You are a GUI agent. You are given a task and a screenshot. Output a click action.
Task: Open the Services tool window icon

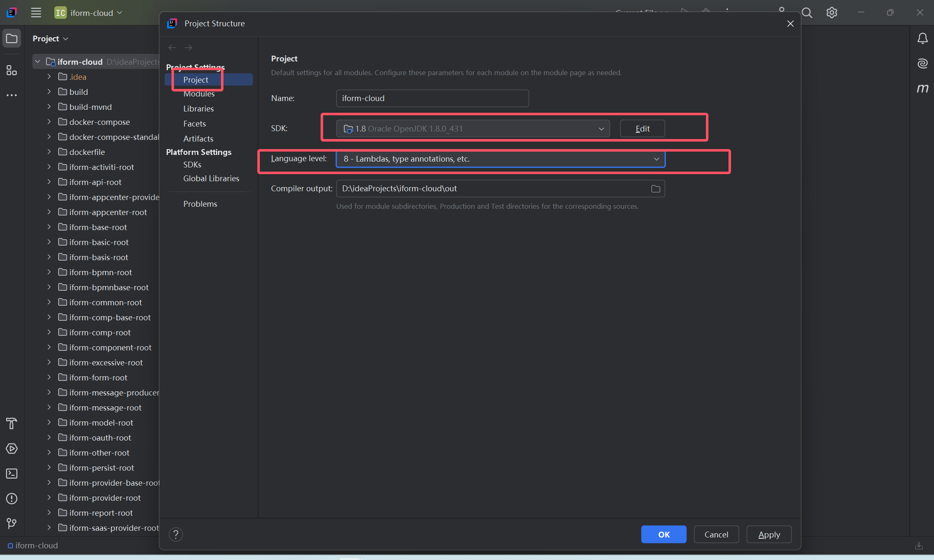point(12,449)
